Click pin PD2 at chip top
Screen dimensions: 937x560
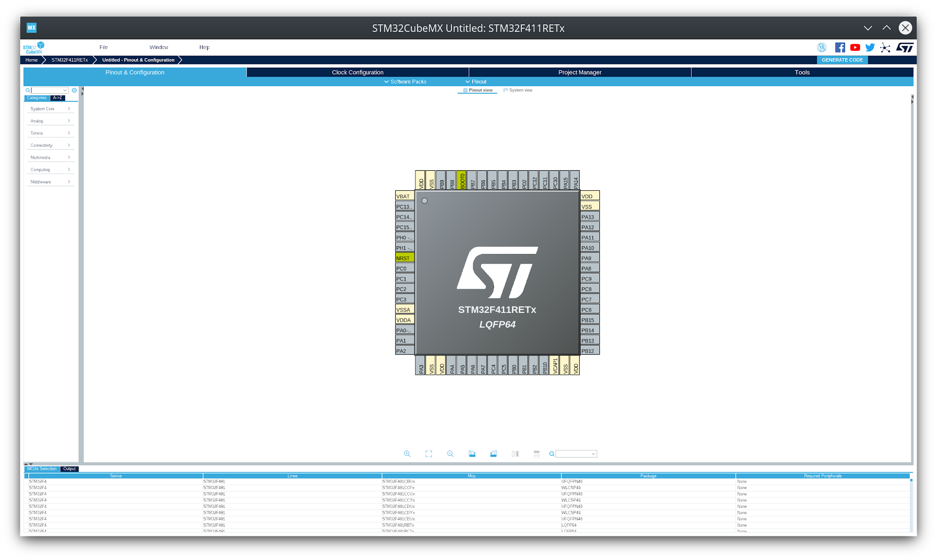(524, 180)
